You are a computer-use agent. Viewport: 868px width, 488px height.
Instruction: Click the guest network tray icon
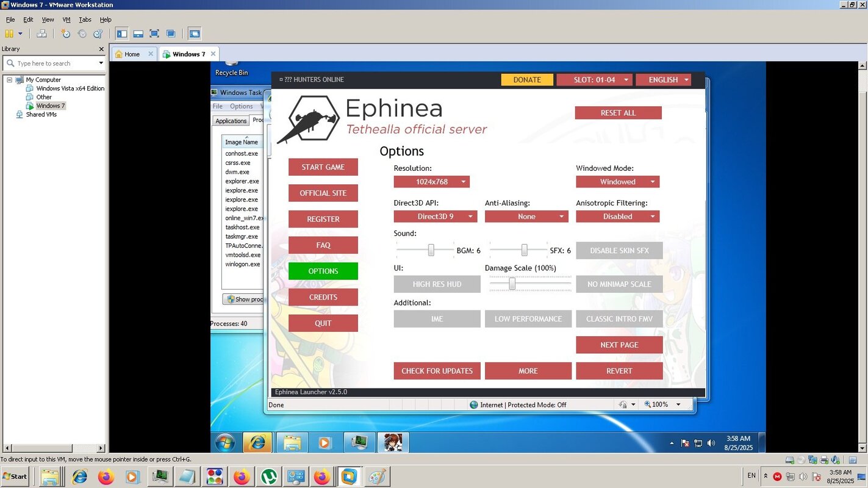click(x=698, y=443)
